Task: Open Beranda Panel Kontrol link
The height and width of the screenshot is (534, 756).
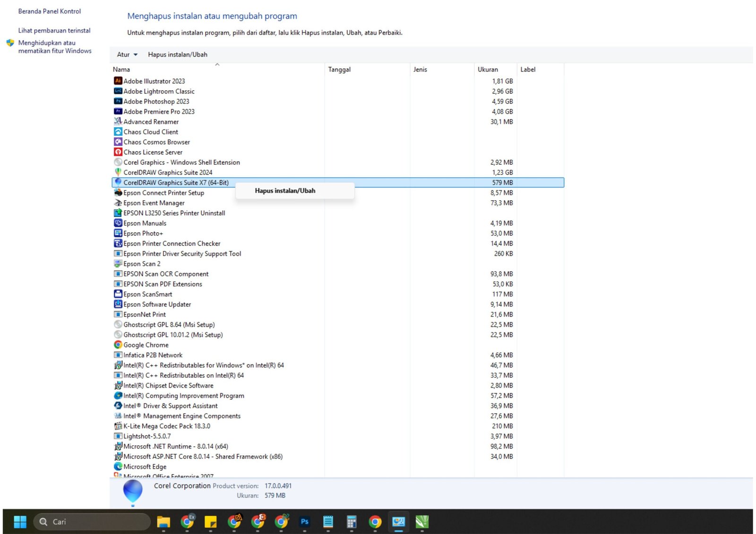Action: (49, 11)
